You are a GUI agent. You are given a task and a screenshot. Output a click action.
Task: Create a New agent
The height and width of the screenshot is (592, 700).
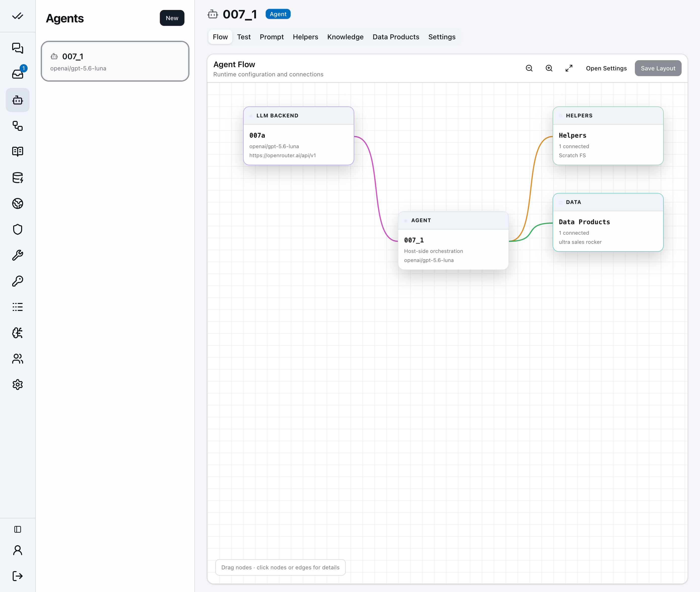click(172, 18)
